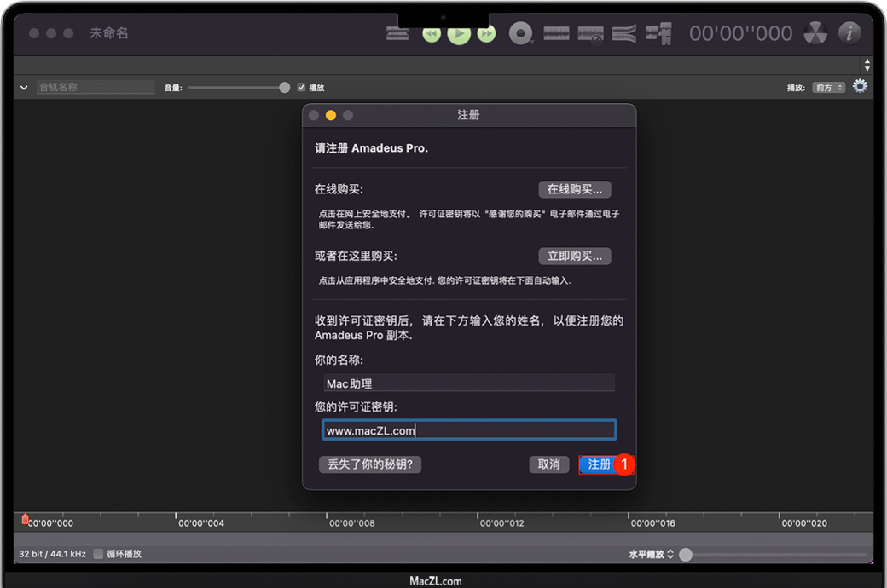This screenshot has height=588, width=887.
Task: Click the 00'00''020 label on the timeline ruler
Action: tap(804, 523)
